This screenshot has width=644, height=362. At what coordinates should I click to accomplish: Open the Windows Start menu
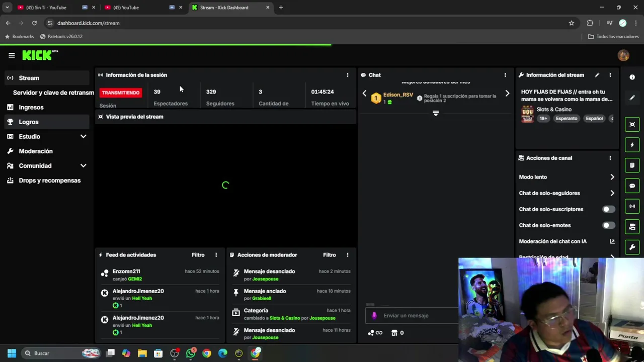[x=12, y=353]
